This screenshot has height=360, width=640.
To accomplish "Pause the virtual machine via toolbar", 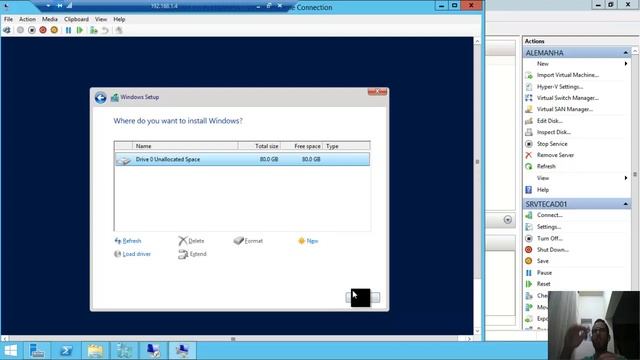I will pyautogui.click(x=68, y=30).
